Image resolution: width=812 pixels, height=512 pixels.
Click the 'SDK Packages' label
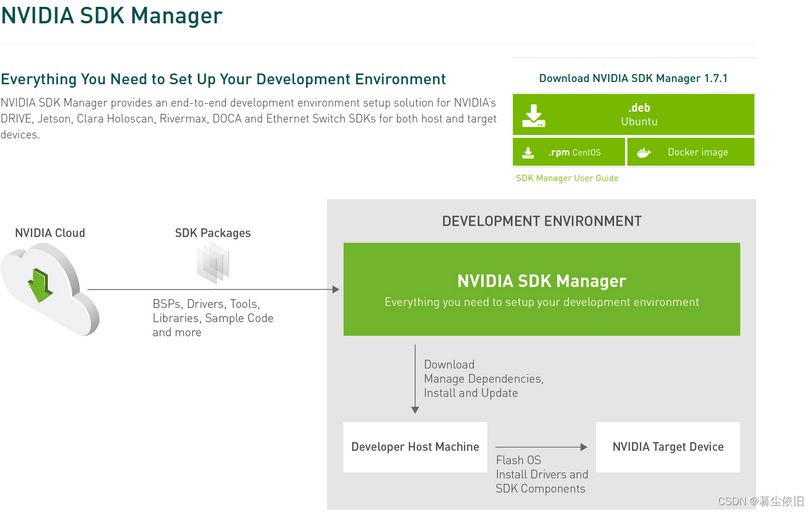213,233
